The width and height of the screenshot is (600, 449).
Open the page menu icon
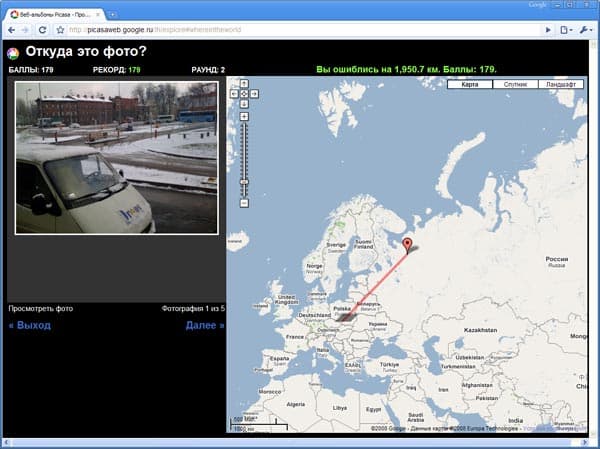click(566, 30)
